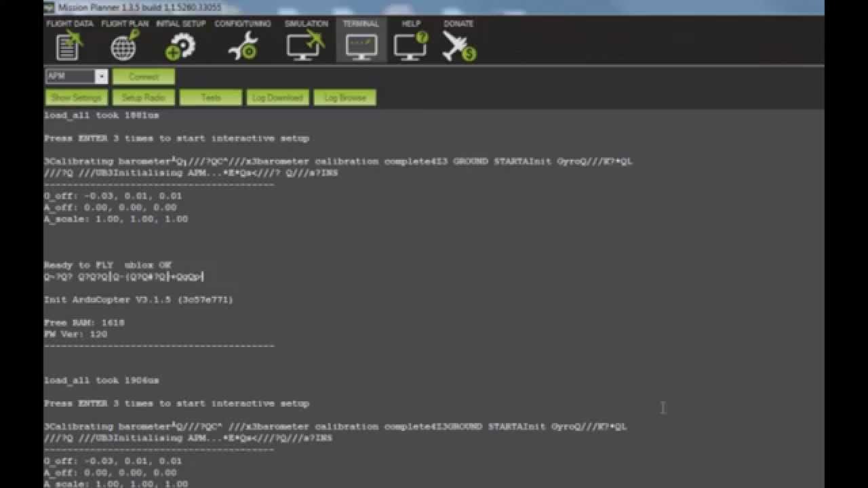This screenshot has height=488, width=868.
Task: Click the 'load_all took 1906us' line
Action: pyautogui.click(x=102, y=380)
